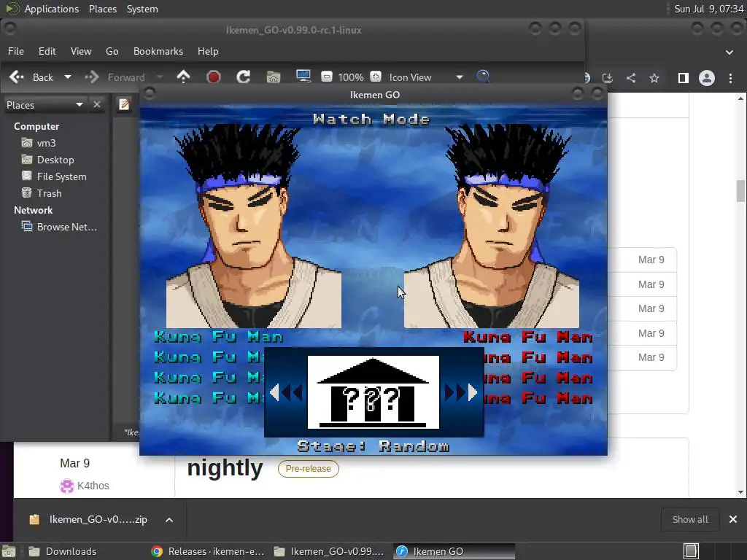Viewport: 747px width, 560px height.
Task: Open the View menu
Action: [81, 51]
